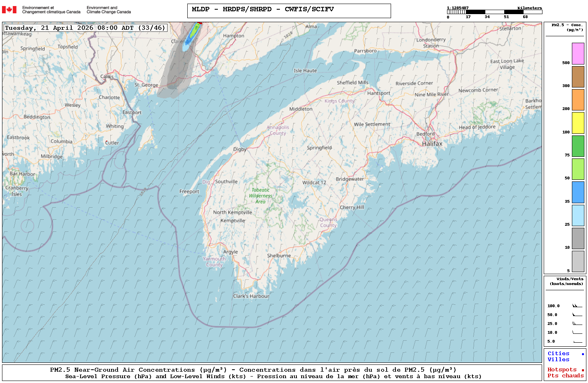Click the kilometers scale bar

494,12
